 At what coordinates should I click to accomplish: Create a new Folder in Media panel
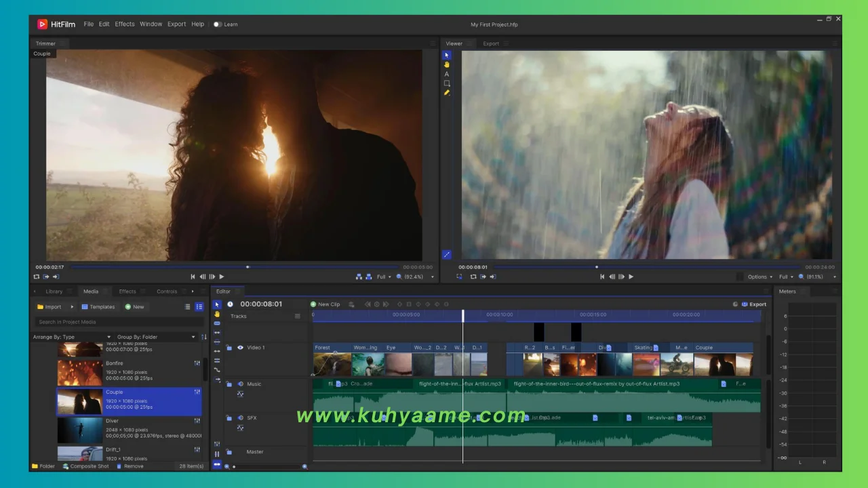pyautogui.click(x=43, y=466)
